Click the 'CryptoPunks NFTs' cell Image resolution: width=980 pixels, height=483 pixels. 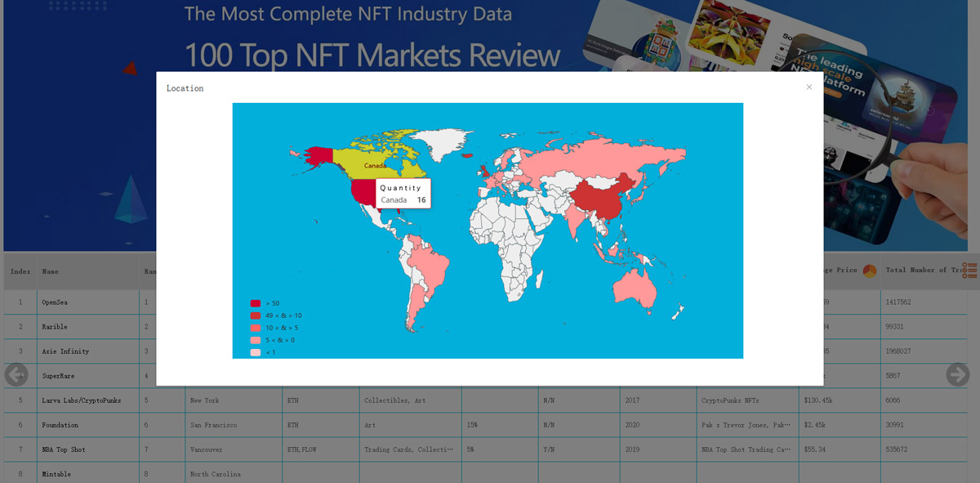[x=747, y=400]
